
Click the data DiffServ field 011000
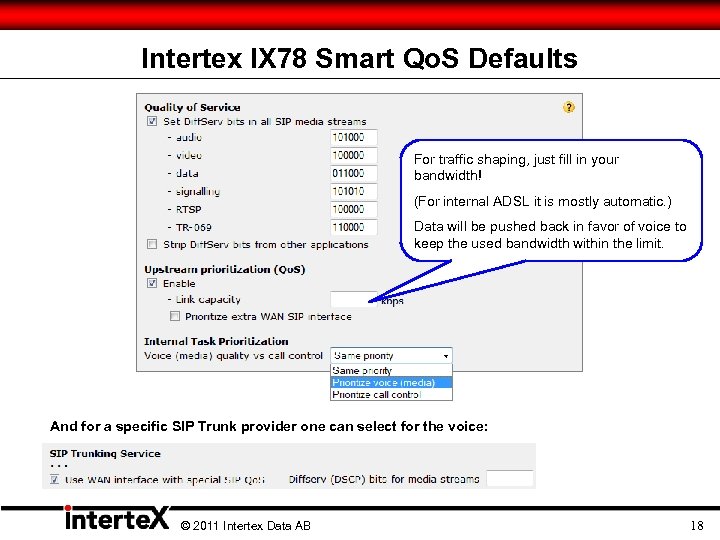(354, 173)
